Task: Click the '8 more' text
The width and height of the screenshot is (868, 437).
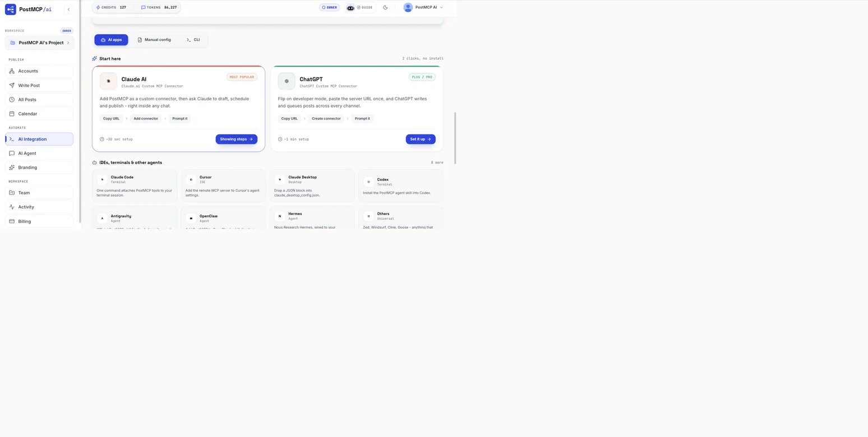Action: tap(437, 162)
